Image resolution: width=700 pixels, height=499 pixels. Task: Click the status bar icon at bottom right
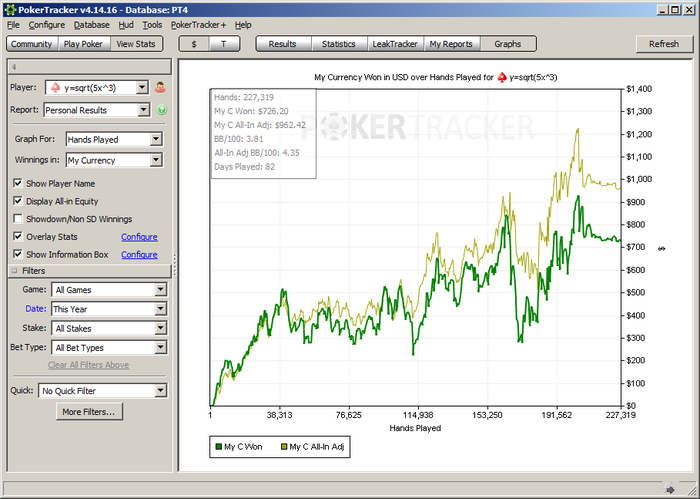(x=668, y=487)
